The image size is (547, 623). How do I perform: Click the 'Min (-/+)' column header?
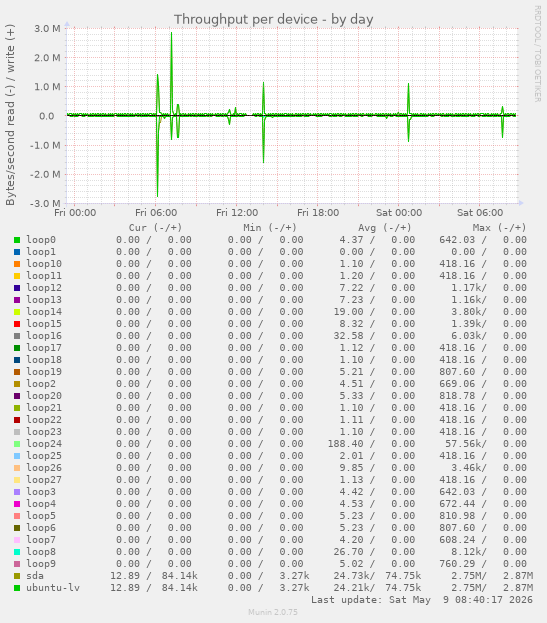(270, 228)
